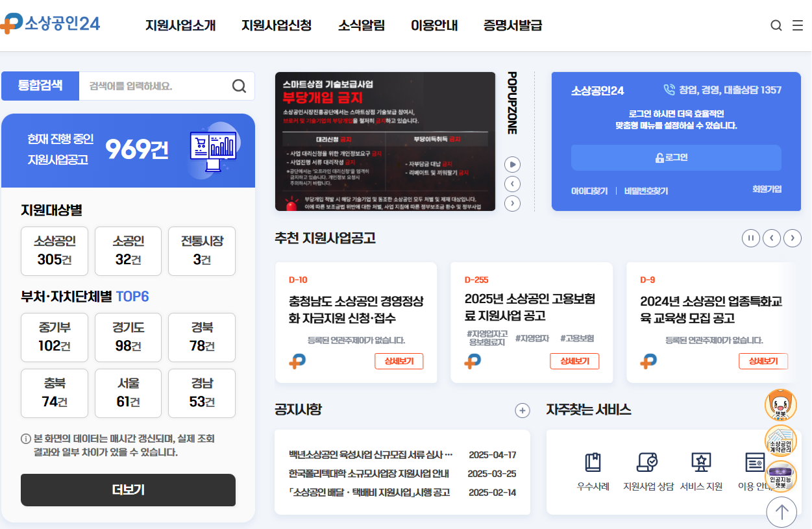Open the header search magnifier icon
The height and width of the screenshot is (529, 812).
point(776,25)
